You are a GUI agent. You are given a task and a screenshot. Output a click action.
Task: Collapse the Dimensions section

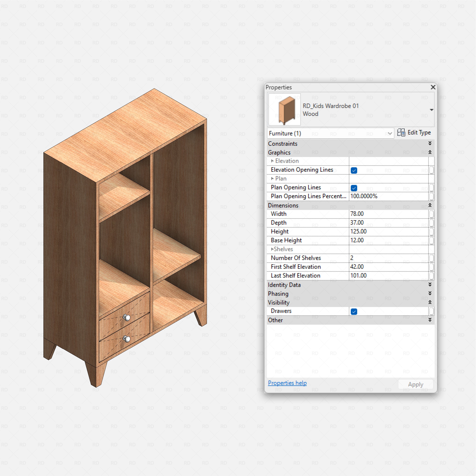430,205
